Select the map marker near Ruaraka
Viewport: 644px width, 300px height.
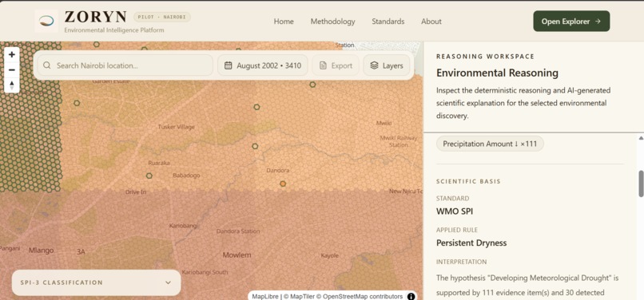pos(149,176)
